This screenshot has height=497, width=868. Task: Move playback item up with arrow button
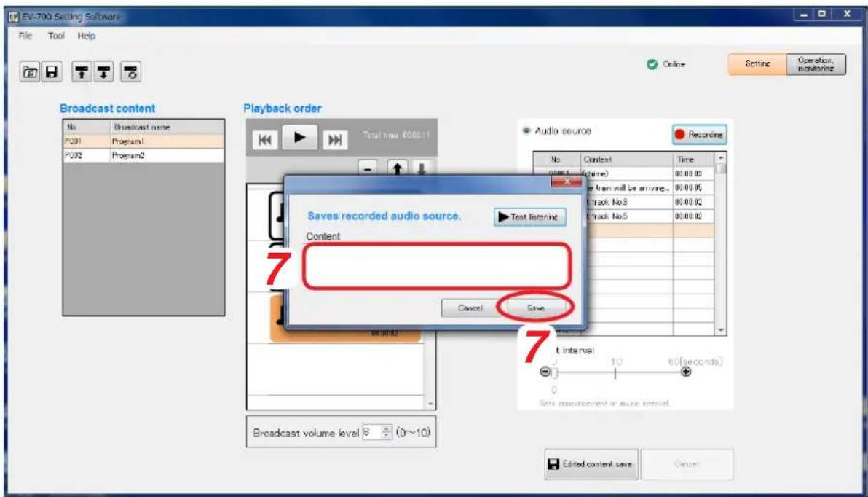(x=397, y=168)
